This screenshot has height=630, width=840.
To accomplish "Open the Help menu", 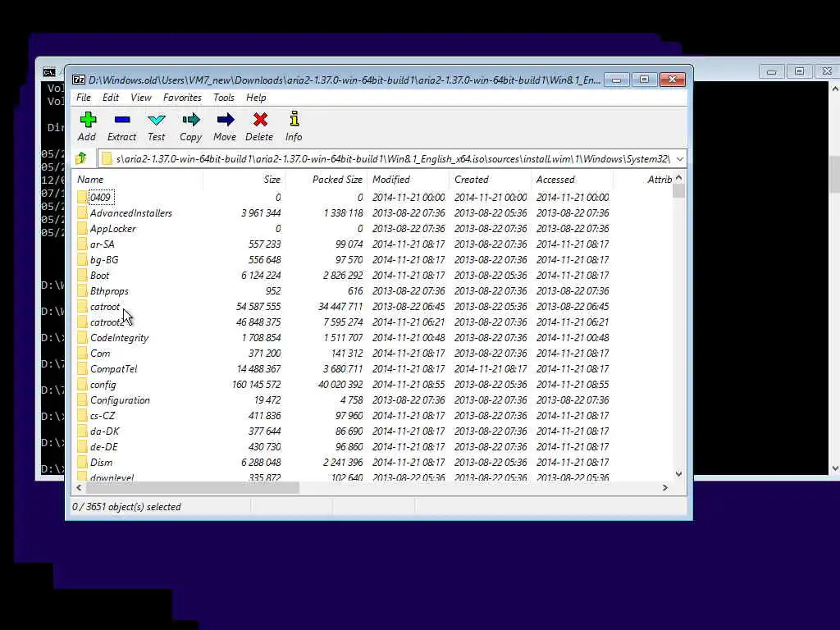I will coord(256,98).
